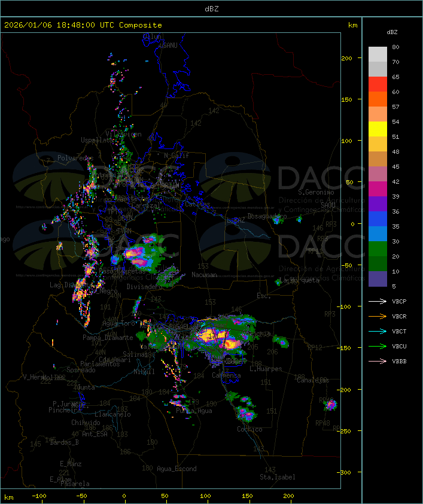Click the km label at bottom left

click(8, 497)
